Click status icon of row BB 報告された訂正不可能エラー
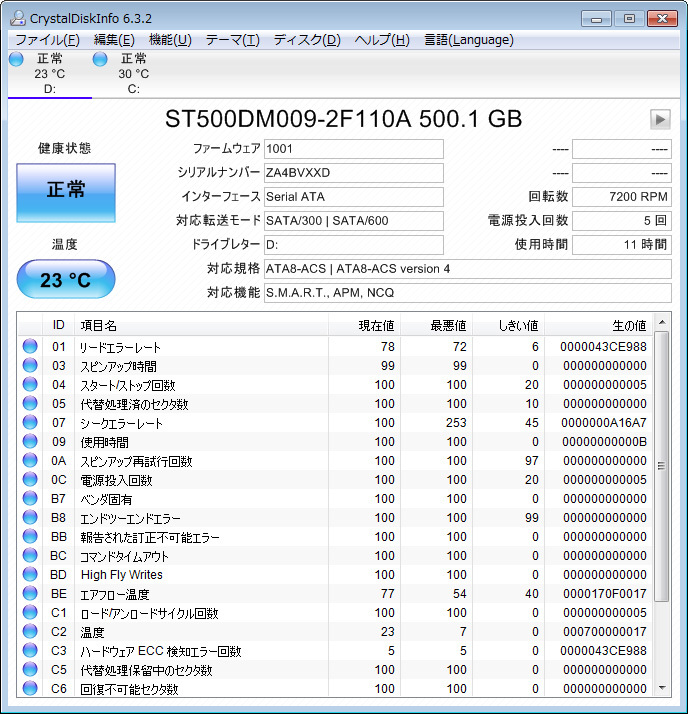688x714 pixels. (x=30, y=536)
